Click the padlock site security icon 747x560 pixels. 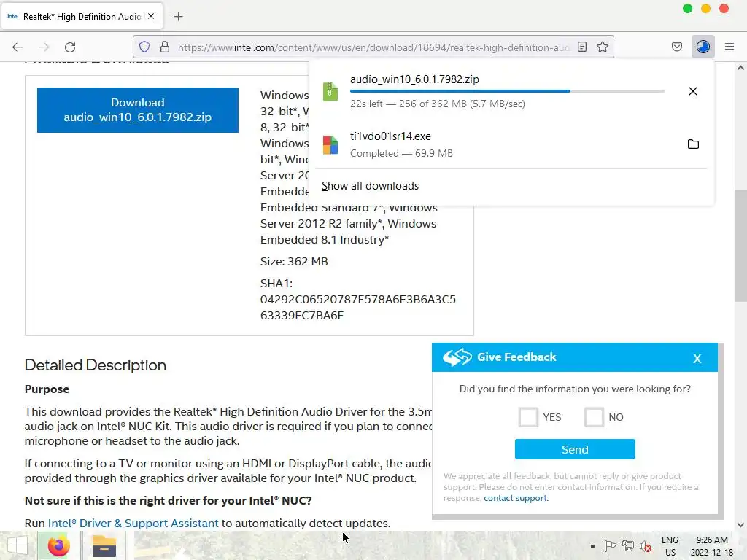[x=164, y=47]
